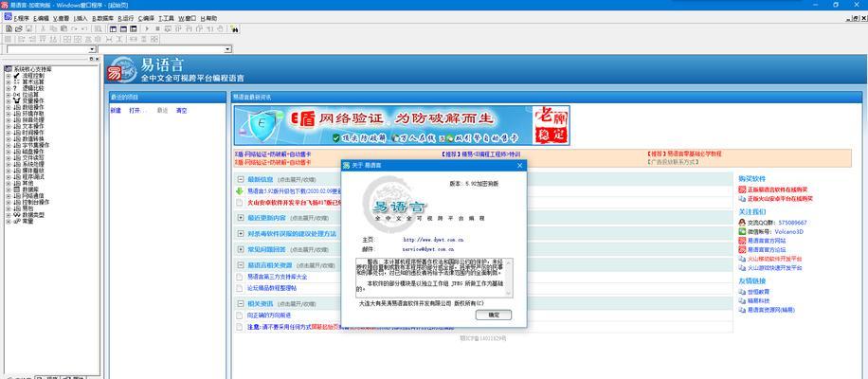The width and height of the screenshot is (868, 379).
Task: Select the 磁盘操作 tree item
Action: pos(32,152)
